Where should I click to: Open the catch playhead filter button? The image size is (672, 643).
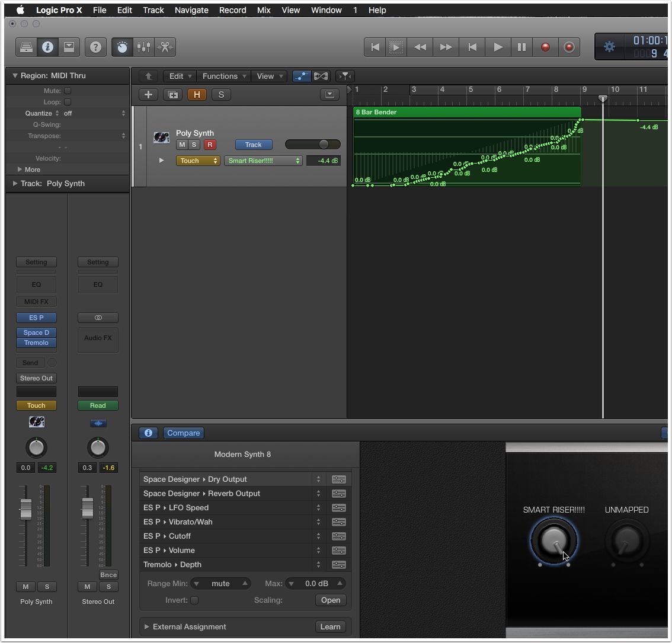344,76
